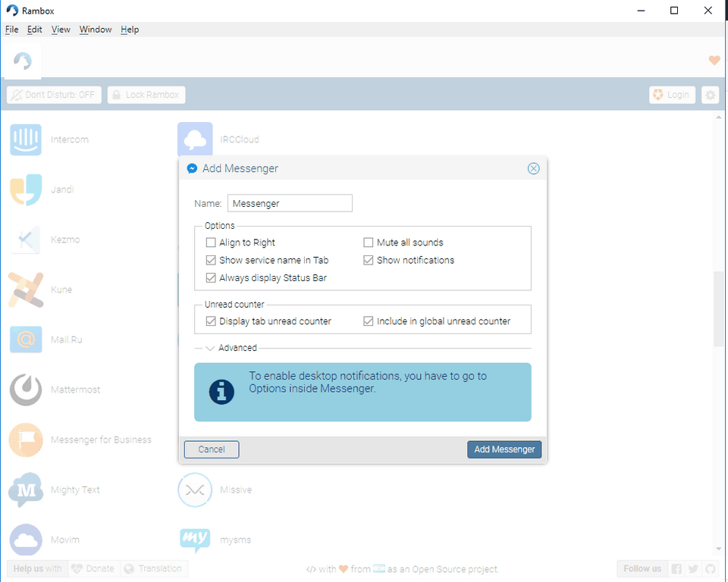
Task: Click Cancel in Add Messenger dialog
Action: click(212, 449)
